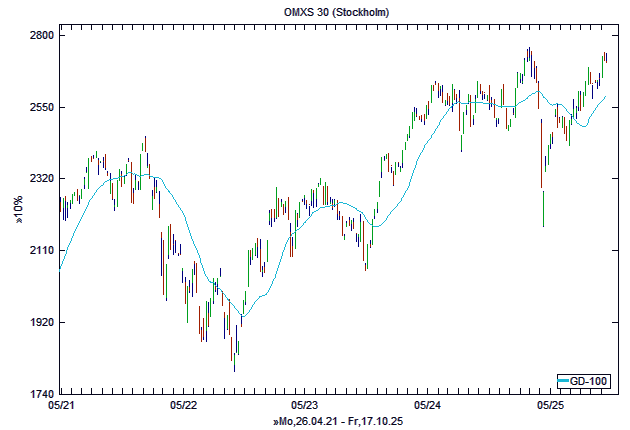Select the 05/24 date axis label
The height and width of the screenshot is (430, 630).
click(427, 406)
